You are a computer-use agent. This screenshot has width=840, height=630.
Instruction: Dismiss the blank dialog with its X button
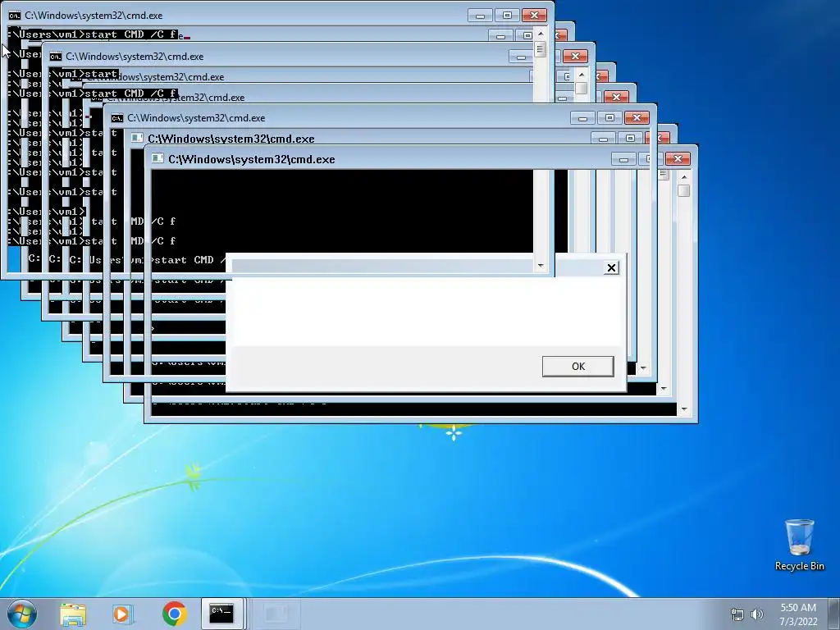coord(611,267)
